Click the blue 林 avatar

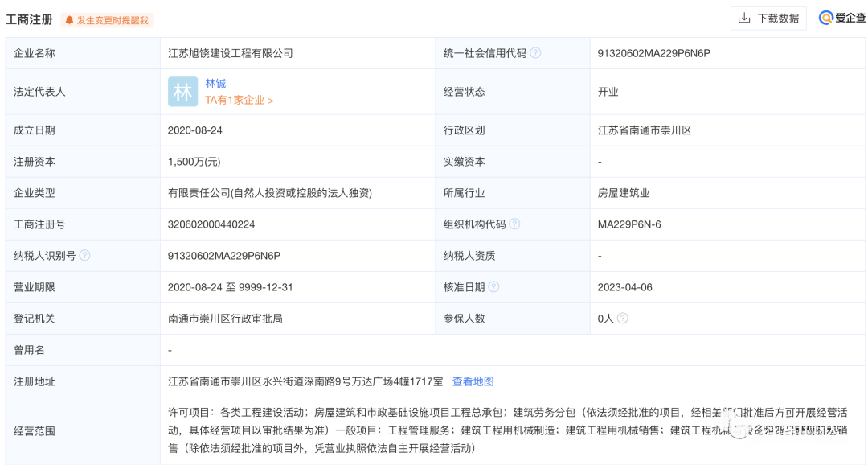[182, 92]
